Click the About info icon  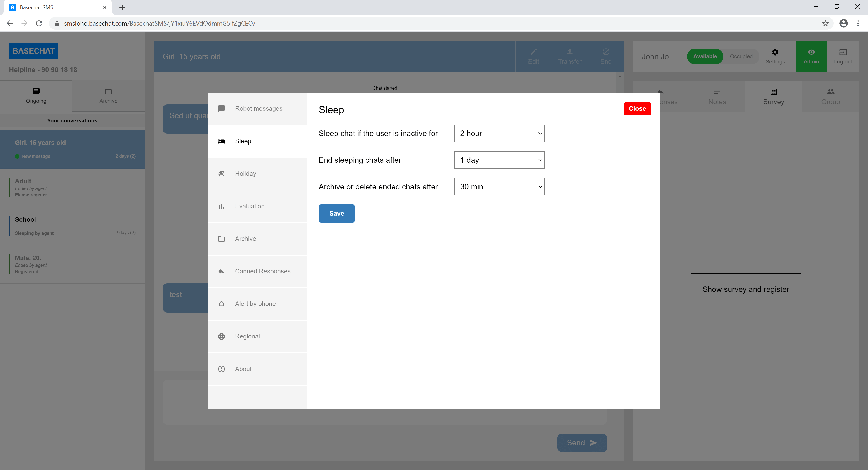click(221, 369)
